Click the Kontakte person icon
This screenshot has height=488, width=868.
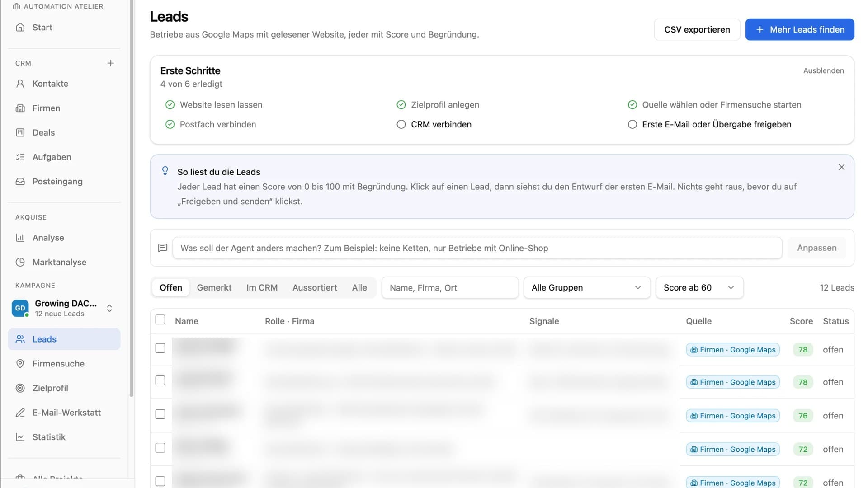coord(20,84)
